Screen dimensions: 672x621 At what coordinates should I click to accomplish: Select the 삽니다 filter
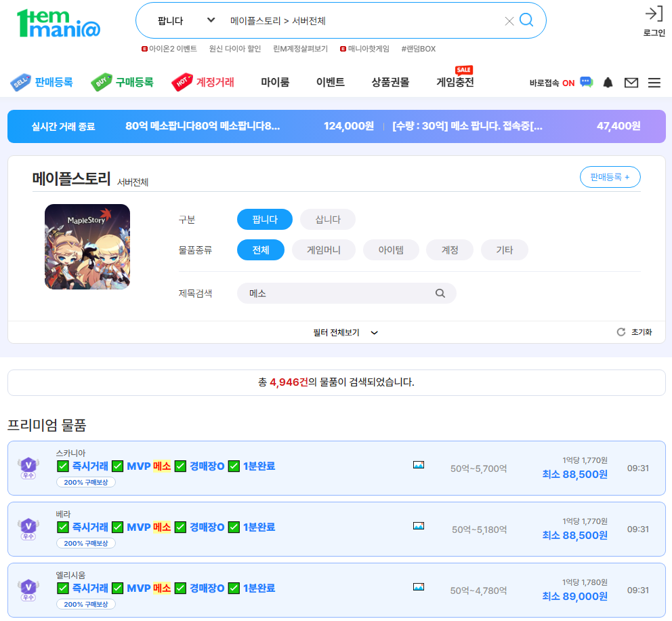(328, 220)
